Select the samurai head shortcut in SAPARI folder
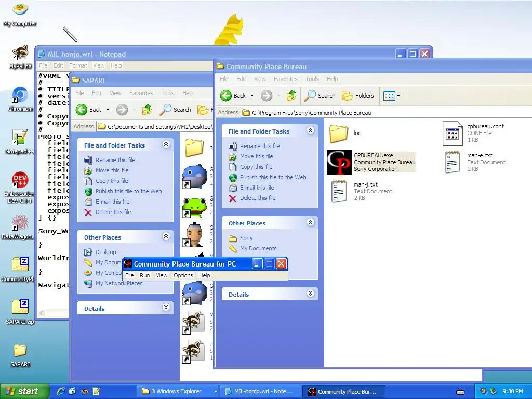Screen dimensions: 532x399 coord(194,235)
